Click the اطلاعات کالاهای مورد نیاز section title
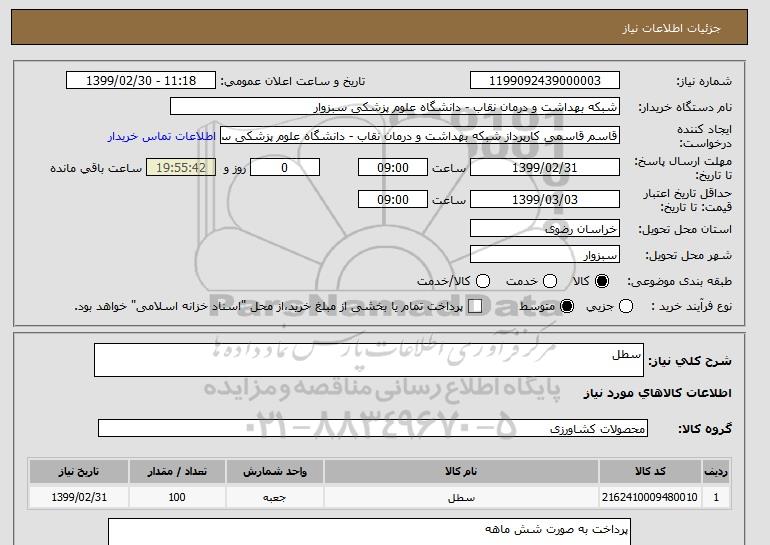 (658, 393)
